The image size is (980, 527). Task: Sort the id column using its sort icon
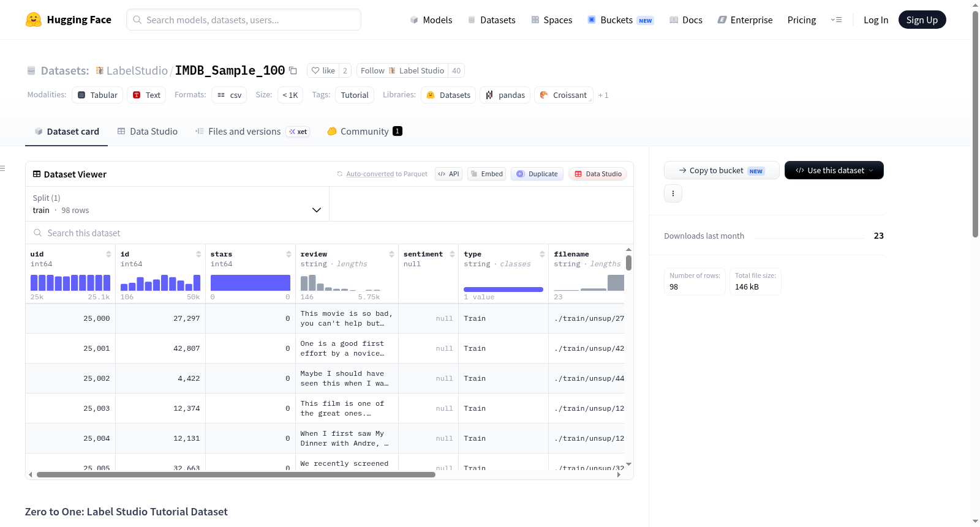tap(198, 254)
